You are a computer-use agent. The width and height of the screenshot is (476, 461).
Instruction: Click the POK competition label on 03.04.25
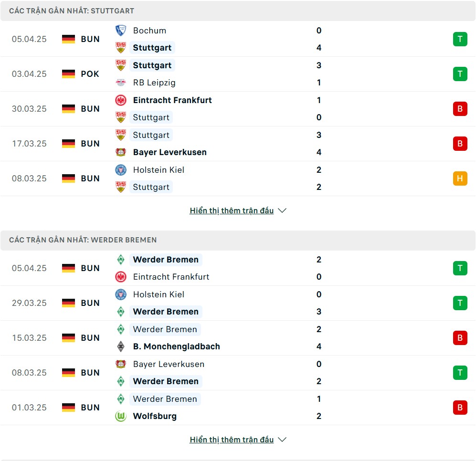tap(90, 74)
